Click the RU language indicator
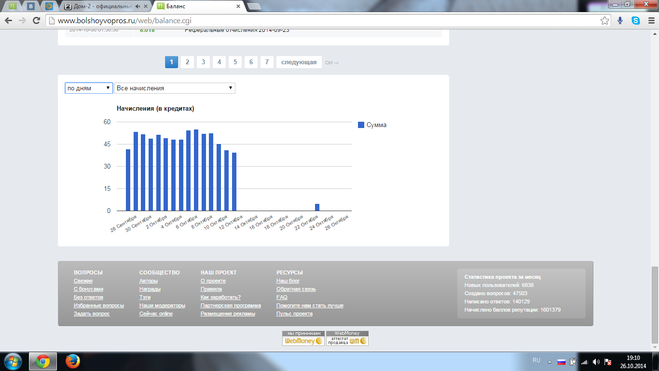The image size is (659, 371). pyautogui.click(x=536, y=361)
